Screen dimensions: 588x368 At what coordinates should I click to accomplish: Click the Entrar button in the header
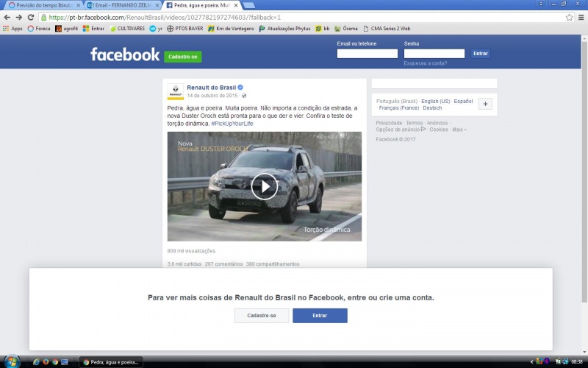click(481, 53)
